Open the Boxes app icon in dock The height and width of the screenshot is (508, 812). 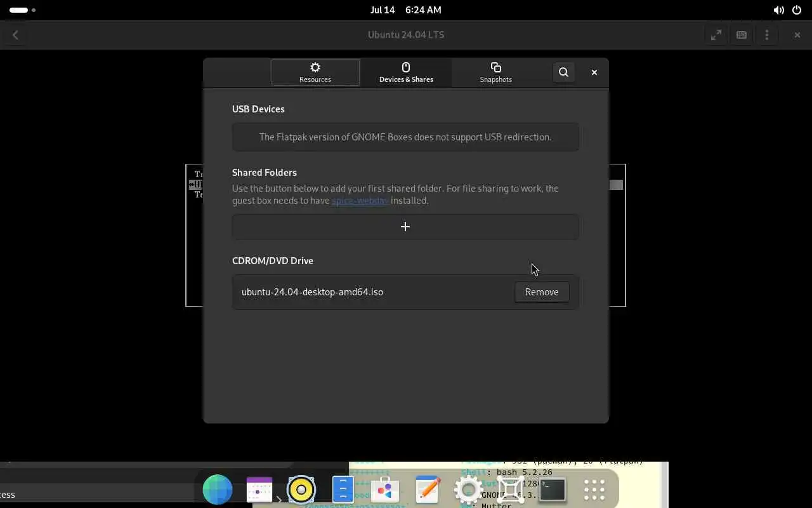pos(511,490)
